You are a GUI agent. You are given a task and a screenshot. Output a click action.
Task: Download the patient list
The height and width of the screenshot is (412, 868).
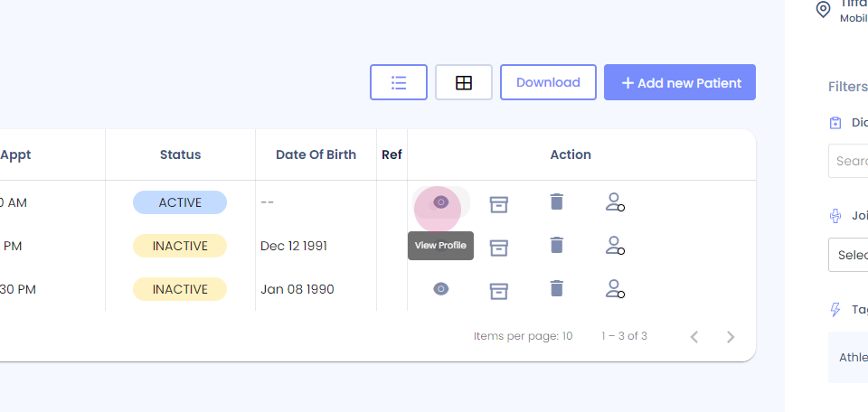(x=548, y=82)
